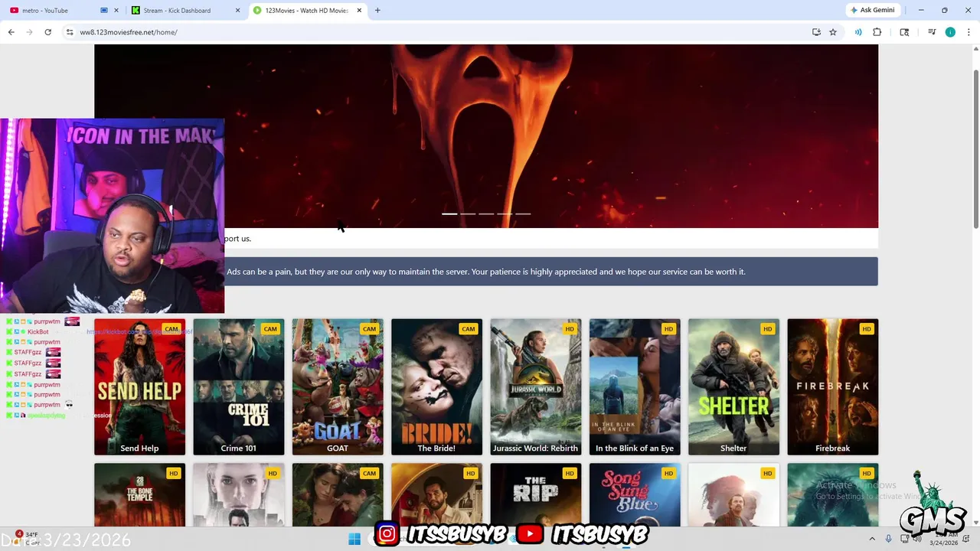Open the Chrome profile avatar
Image resolution: width=980 pixels, height=551 pixels.
[x=950, y=32]
